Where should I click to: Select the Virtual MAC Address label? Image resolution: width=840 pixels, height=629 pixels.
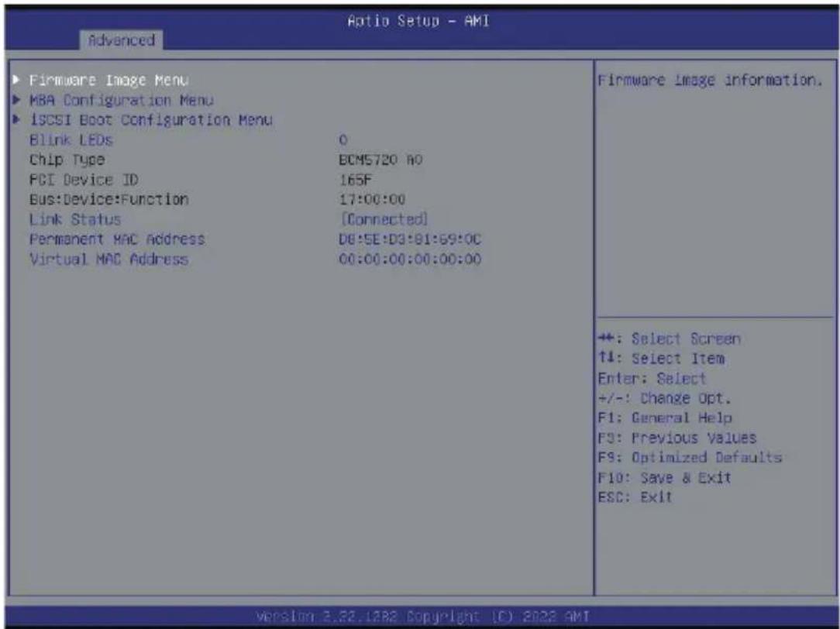[108, 259]
